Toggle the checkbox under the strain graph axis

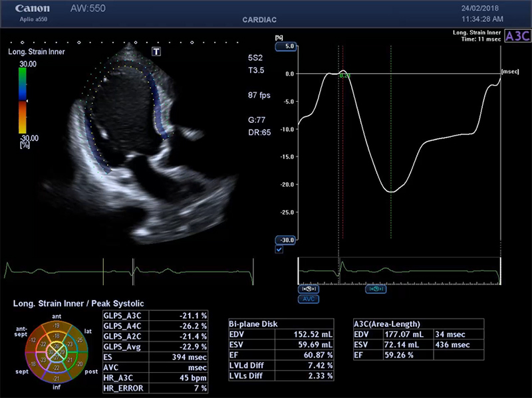pyautogui.click(x=279, y=250)
